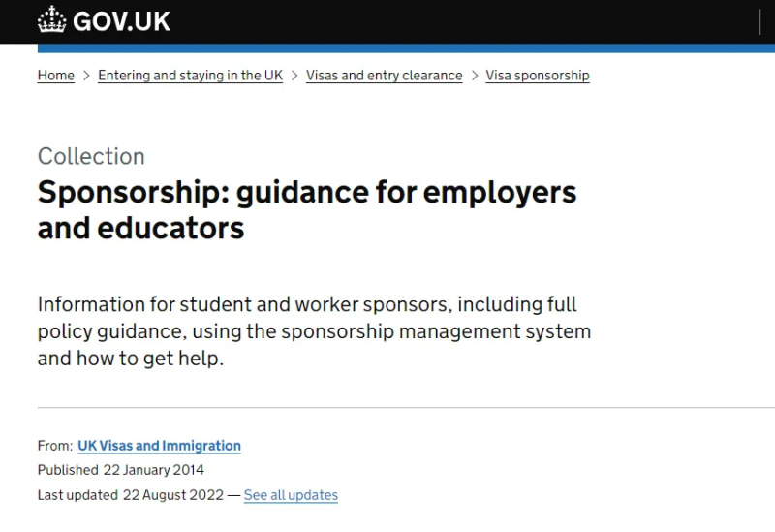Viewport: 775px width, 532px height.
Task: Click the vertical divider in the black header
Action: coord(759,21)
